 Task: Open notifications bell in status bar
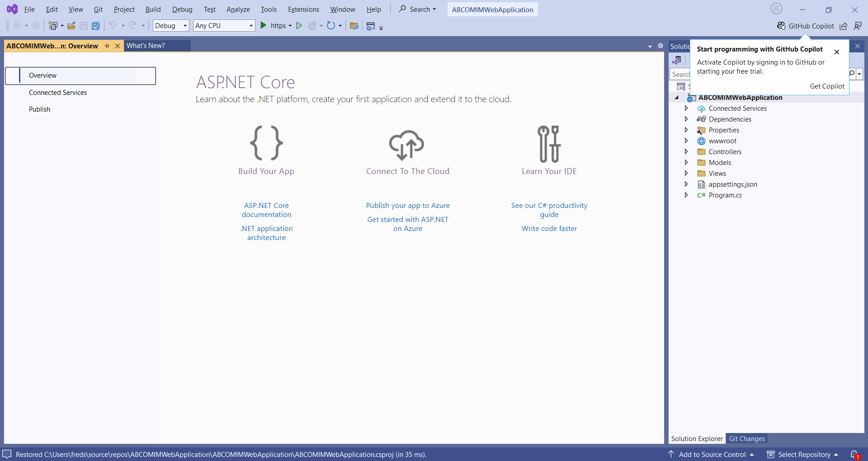click(854, 454)
